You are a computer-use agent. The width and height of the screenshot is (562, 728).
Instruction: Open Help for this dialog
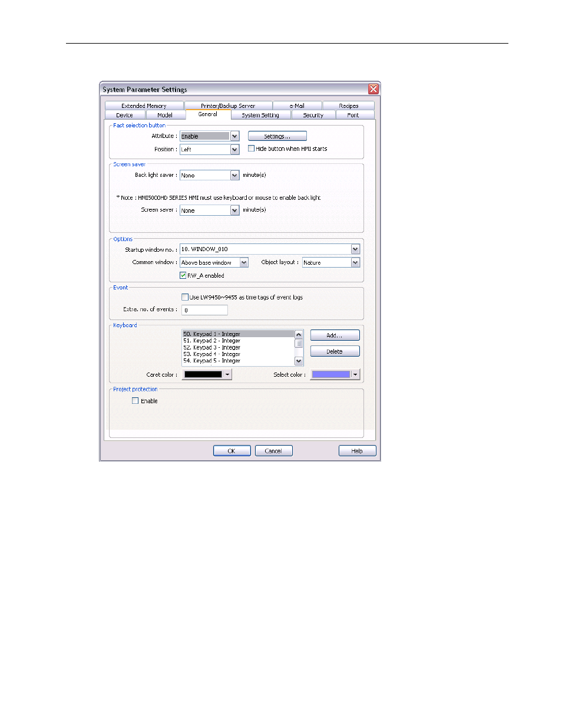[357, 451]
